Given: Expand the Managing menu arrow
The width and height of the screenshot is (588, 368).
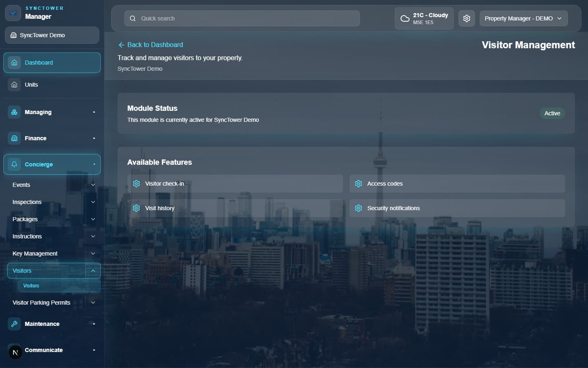Looking at the screenshot, I should [94, 112].
